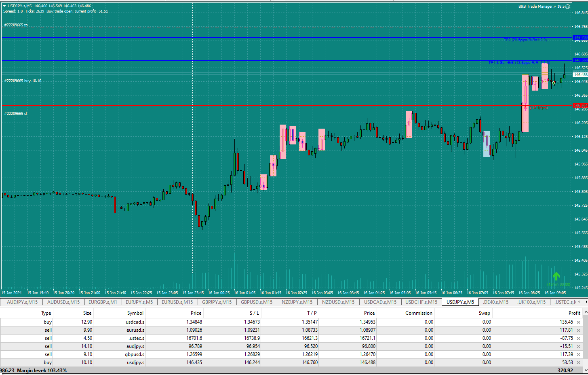Screen dimensions: 588x375
Task: Select the audjpy.s symbol cell
Action: click(135, 347)
